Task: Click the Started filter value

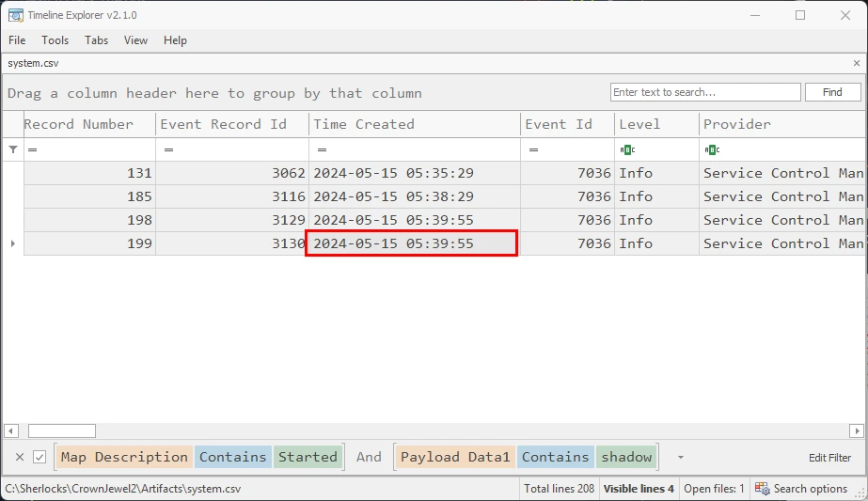Action: (x=308, y=457)
